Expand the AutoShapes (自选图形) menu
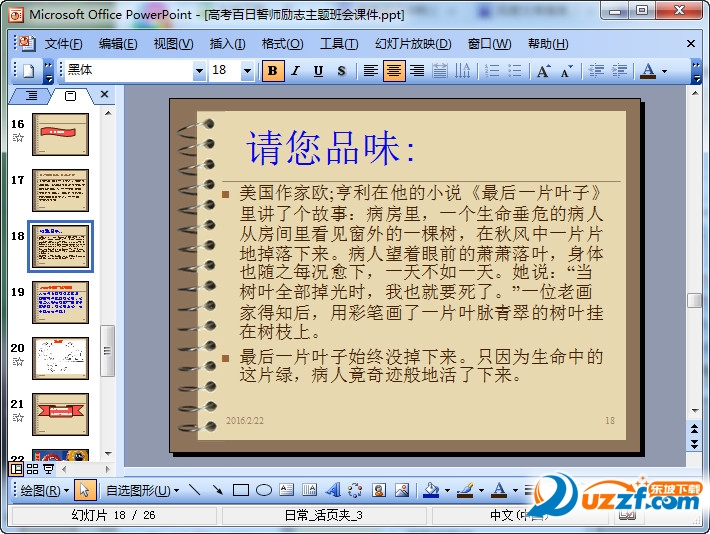Viewport: 710px width, 534px height. pyautogui.click(x=142, y=490)
